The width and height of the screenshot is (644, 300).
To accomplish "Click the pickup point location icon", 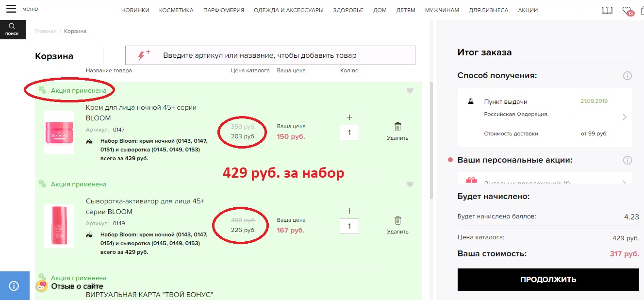I will point(470,101).
